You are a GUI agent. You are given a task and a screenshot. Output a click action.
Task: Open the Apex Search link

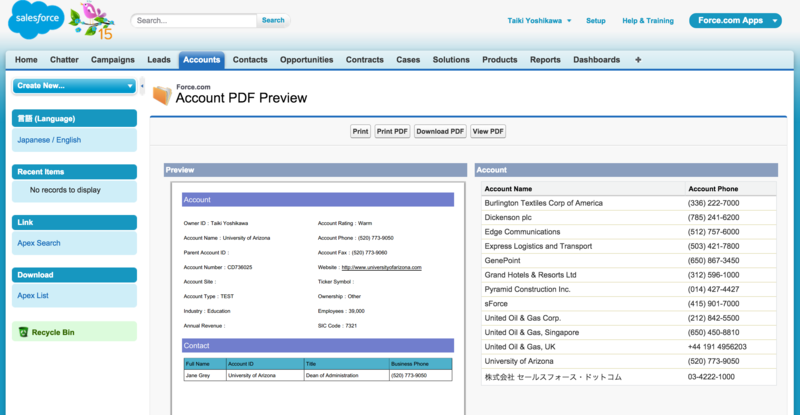point(39,243)
